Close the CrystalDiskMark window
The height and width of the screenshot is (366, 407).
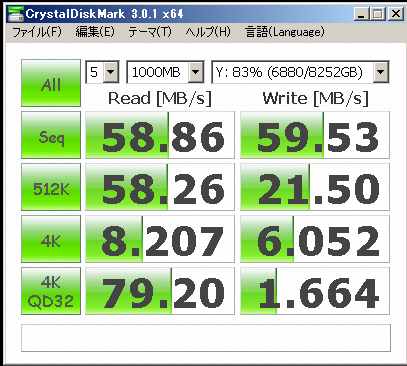click(x=396, y=14)
